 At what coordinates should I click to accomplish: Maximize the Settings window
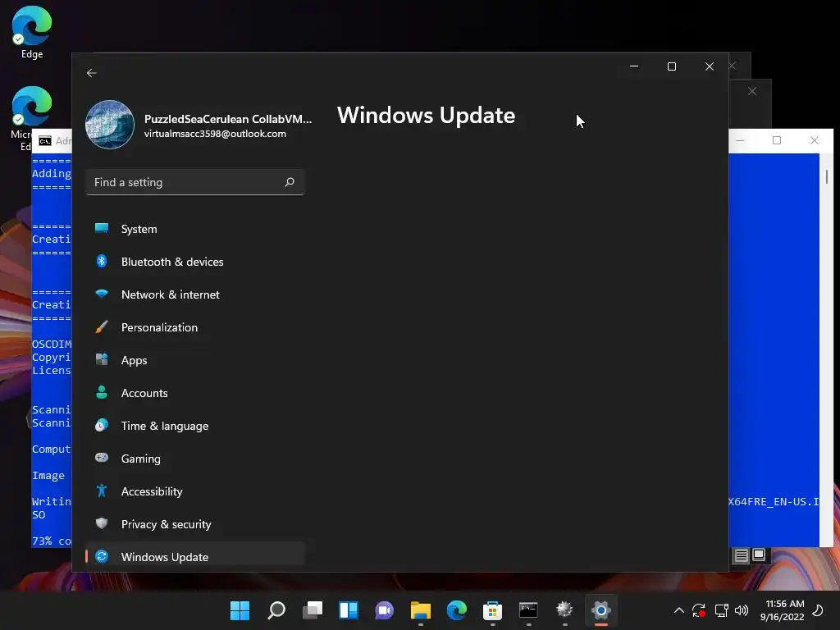tap(672, 66)
